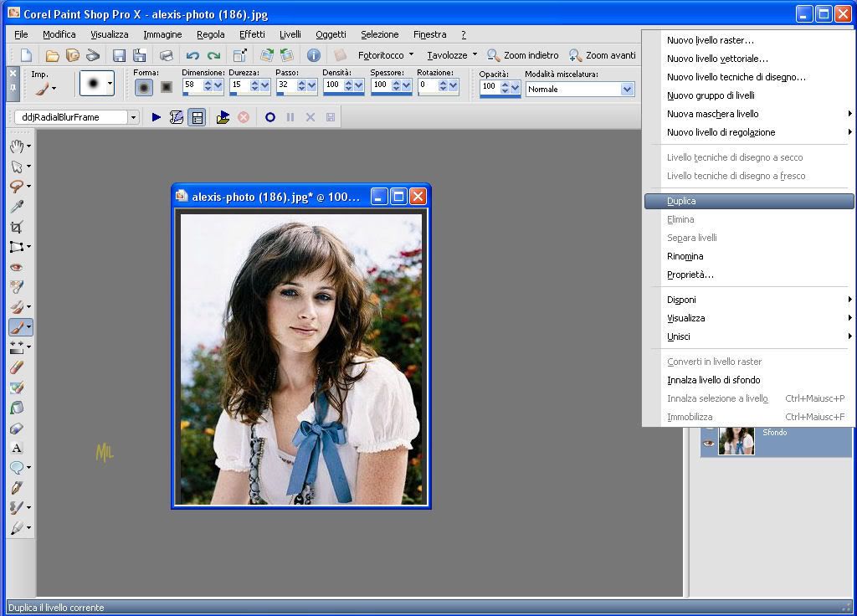Choose Nuovo livello raster menu entry
The height and width of the screenshot is (616, 857).
tap(749, 40)
